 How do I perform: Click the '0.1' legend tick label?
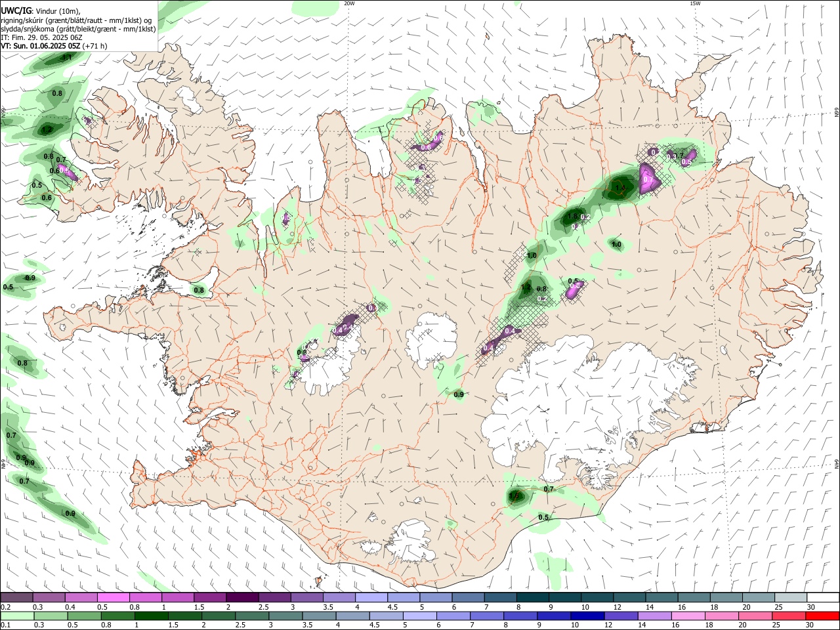tap(5, 625)
